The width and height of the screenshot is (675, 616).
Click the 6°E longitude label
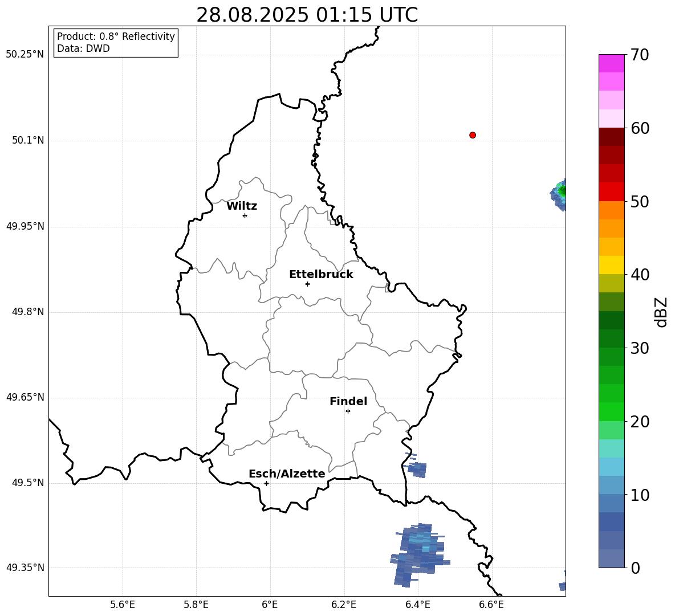click(x=270, y=605)
